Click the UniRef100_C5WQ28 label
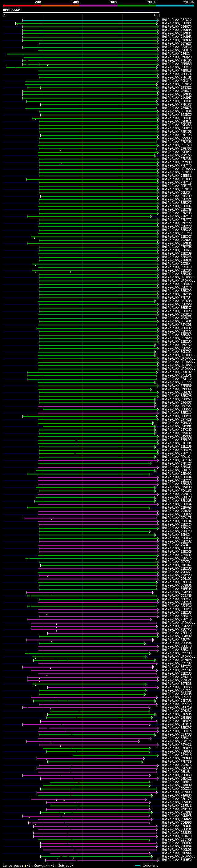 [x=177, y=57]
